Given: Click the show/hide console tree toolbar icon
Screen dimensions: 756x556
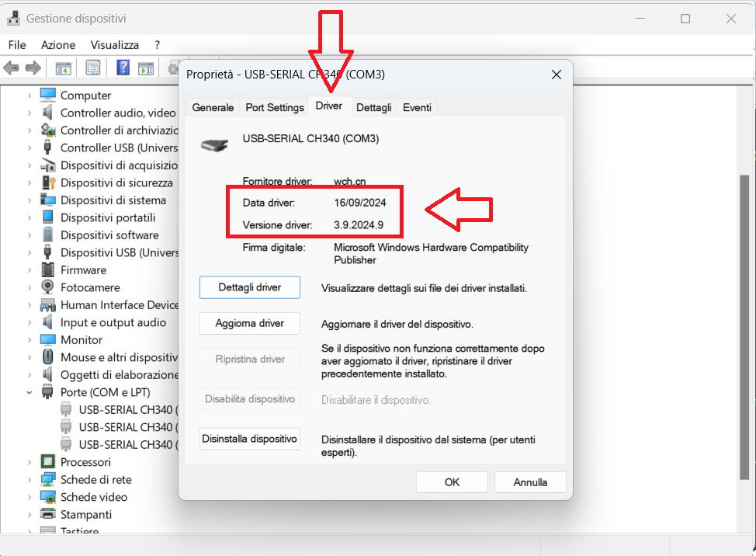Looking at the screenshot, I should point(63,68).
